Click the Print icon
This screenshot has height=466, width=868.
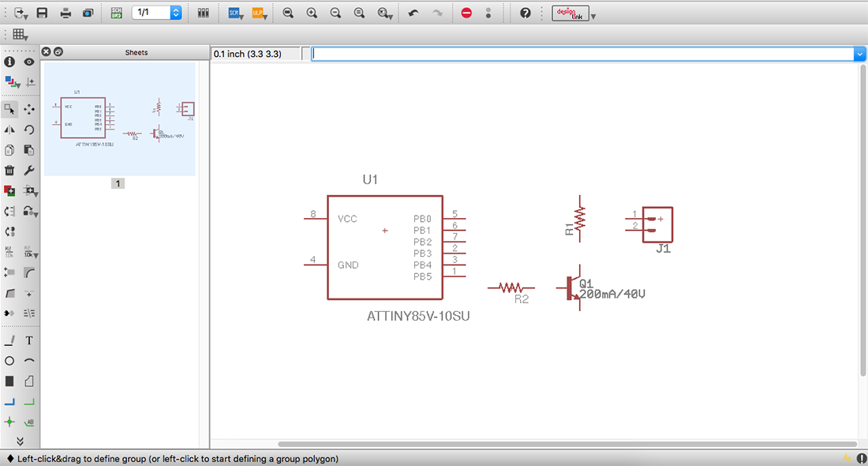65,13
